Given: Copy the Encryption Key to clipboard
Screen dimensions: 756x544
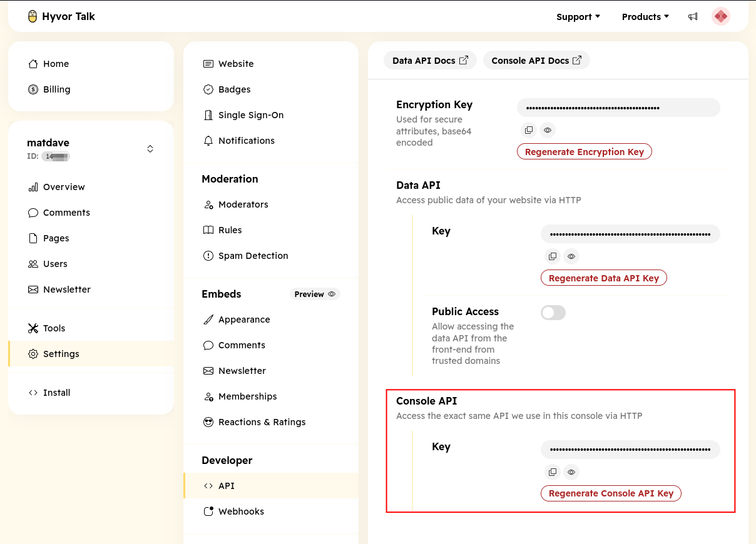Looking at the screenshot, I should coord(529,130).
